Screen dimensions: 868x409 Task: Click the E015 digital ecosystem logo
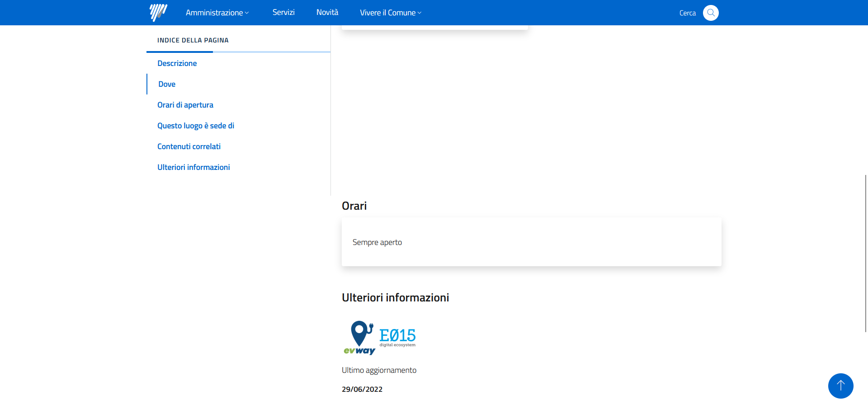[397, 337]
